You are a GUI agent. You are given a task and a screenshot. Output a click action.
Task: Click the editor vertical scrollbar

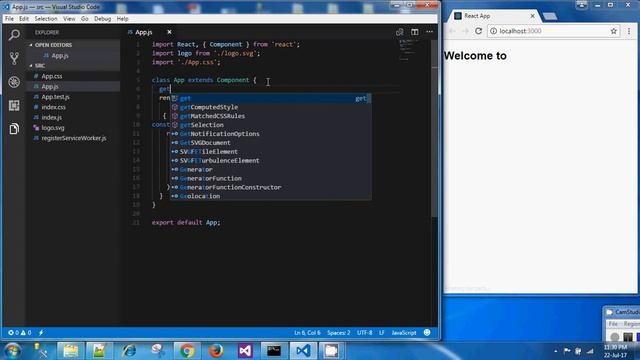[x=434, y=129]
